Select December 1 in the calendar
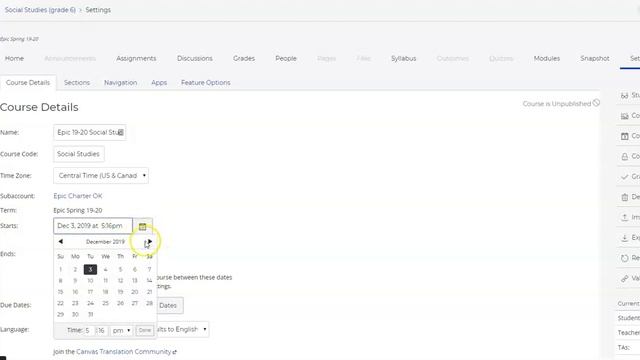Screen dimensions: 640x360 (60, 269)
